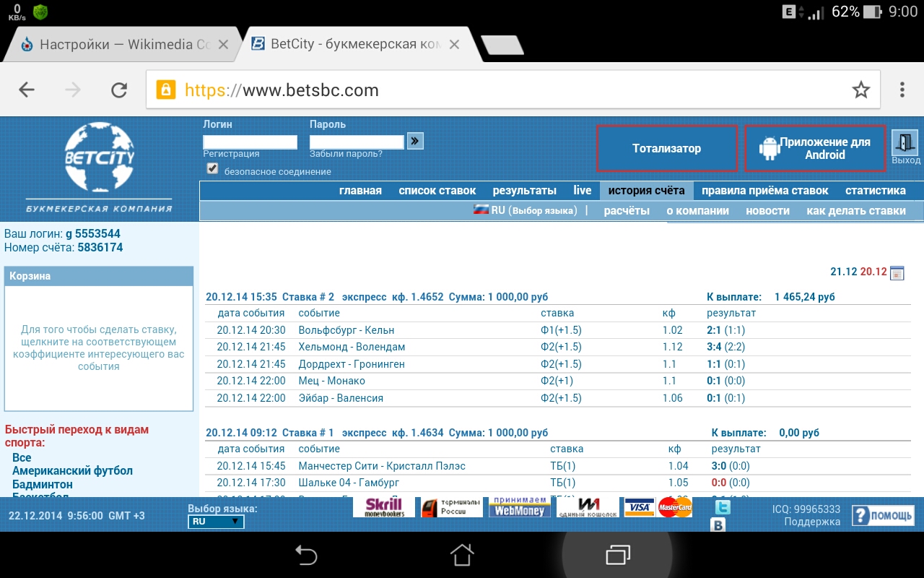924x578 pixels.
Task: Open a new browser tab
Action: 502,45
